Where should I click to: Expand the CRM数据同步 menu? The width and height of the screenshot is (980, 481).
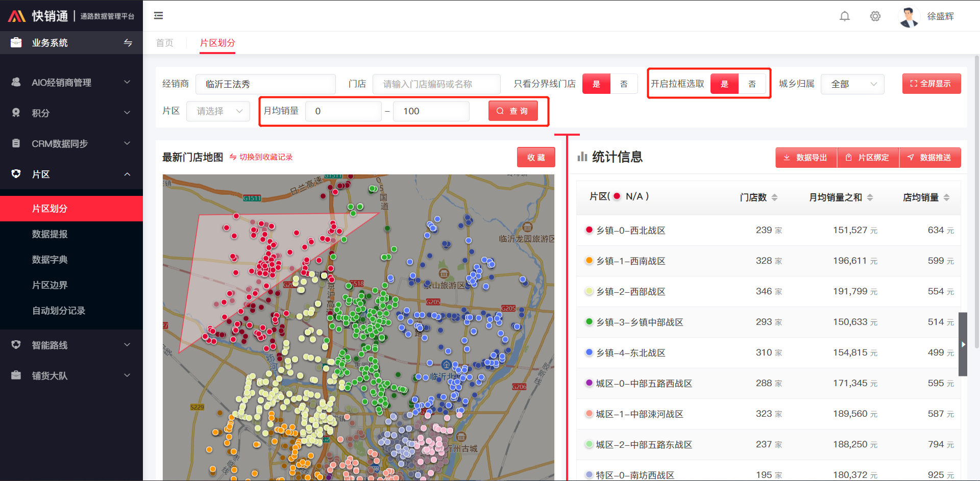click(127, 143)
